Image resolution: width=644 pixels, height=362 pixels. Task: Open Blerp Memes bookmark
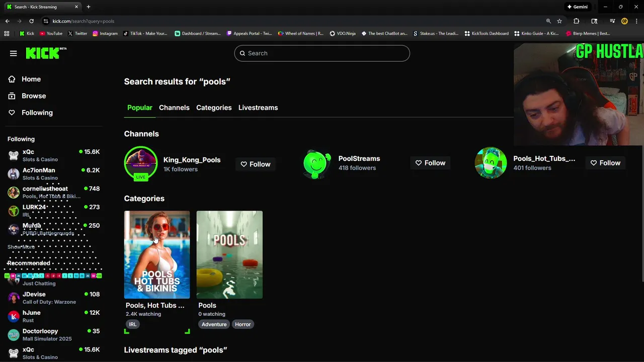point(588,34)
